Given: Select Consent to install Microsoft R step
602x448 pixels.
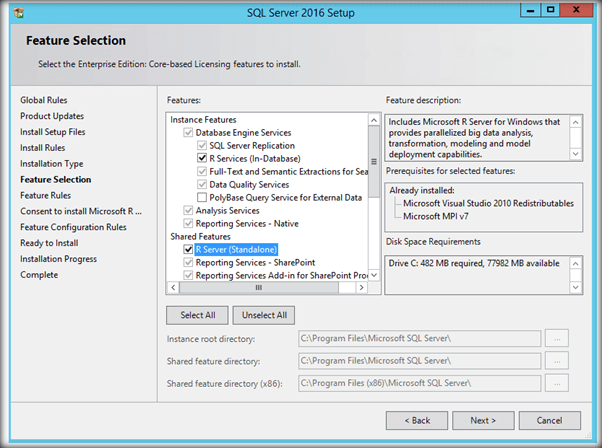Looking at the screenshot, I should pyautogui.click(x=81, y=212).
